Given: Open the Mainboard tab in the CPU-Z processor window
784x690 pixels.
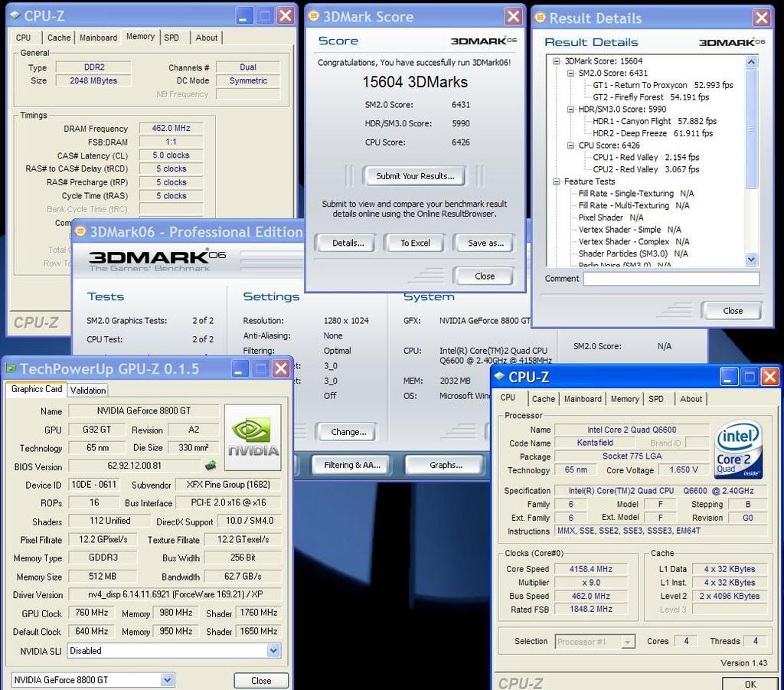Looking at the screenshot, I should (x=583, y=398).
